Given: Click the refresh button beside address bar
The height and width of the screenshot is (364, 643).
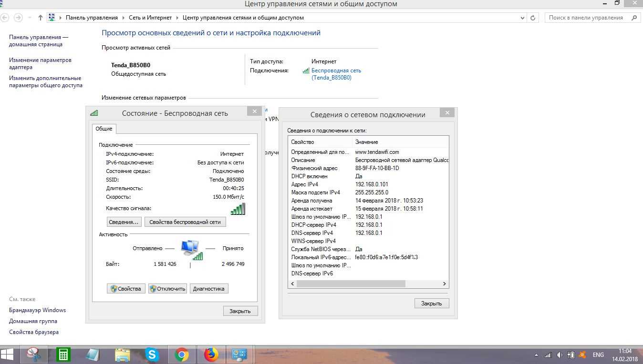Looking at the screenshot, I should coord(533,18).
